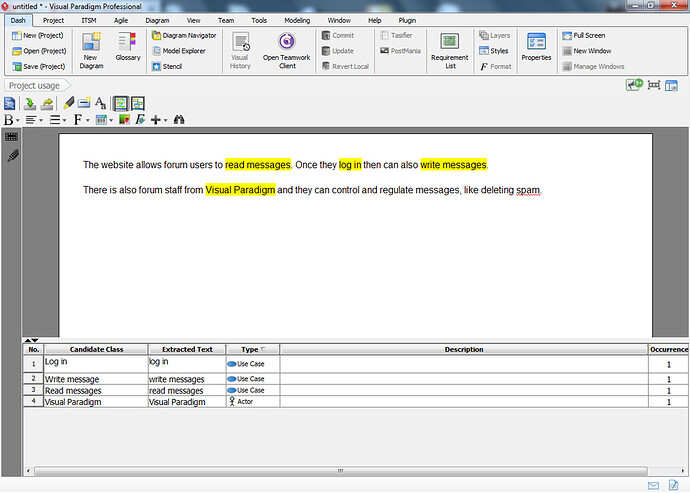Click the export yellow arrow icon
This screenshot has width=690, height=493.
(47, 103)
